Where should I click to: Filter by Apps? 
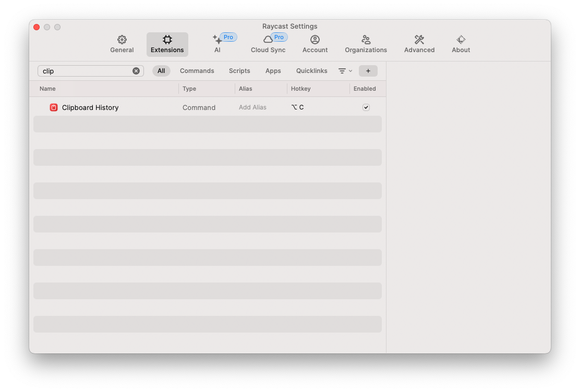[x=273, y=71]
